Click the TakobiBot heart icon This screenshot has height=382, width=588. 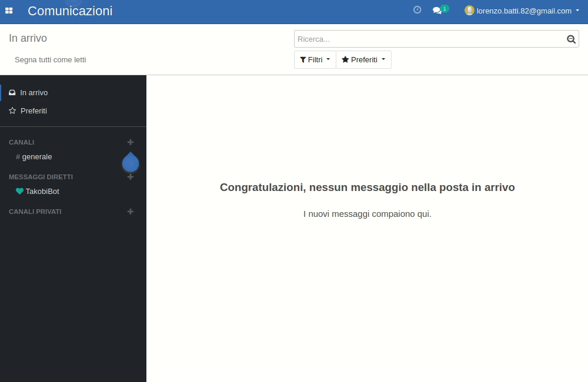point(19,191)
